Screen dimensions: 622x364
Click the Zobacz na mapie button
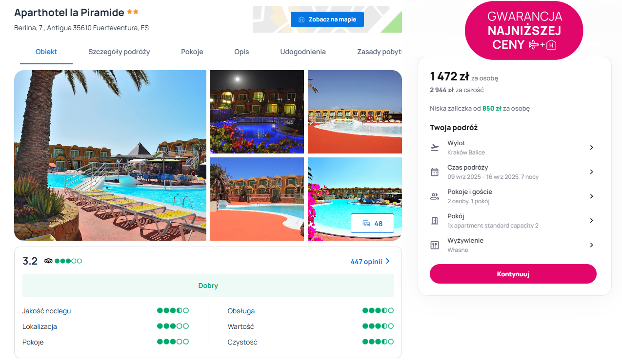point(327,19)
